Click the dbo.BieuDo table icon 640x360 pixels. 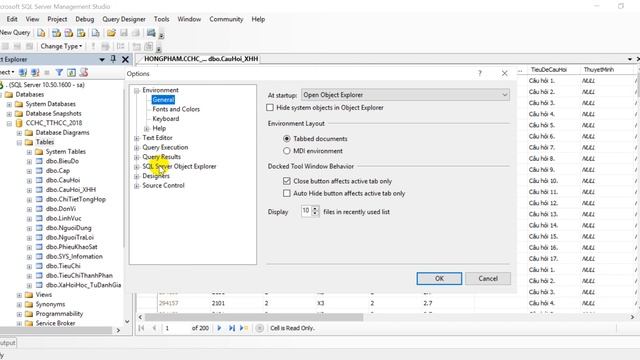point(39,161)
